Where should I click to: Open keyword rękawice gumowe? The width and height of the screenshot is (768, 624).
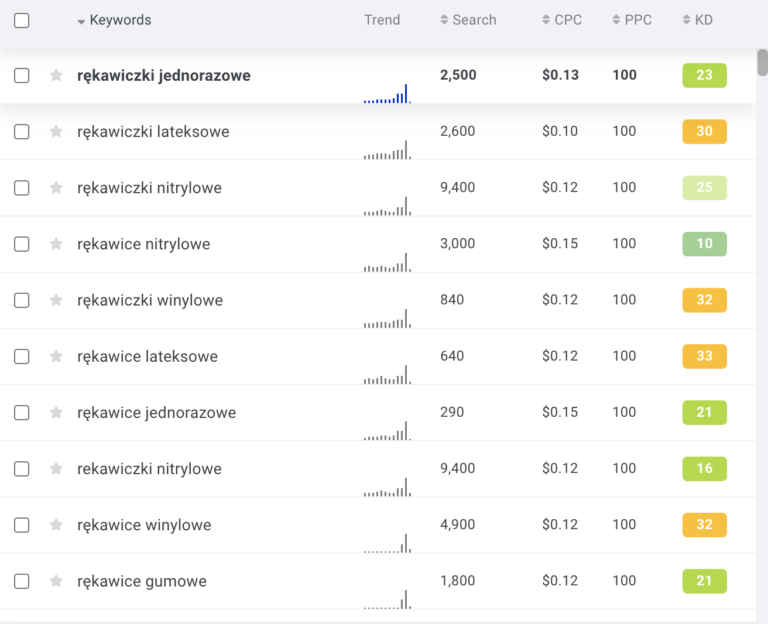pyautogui.click(x=142, y=581)
